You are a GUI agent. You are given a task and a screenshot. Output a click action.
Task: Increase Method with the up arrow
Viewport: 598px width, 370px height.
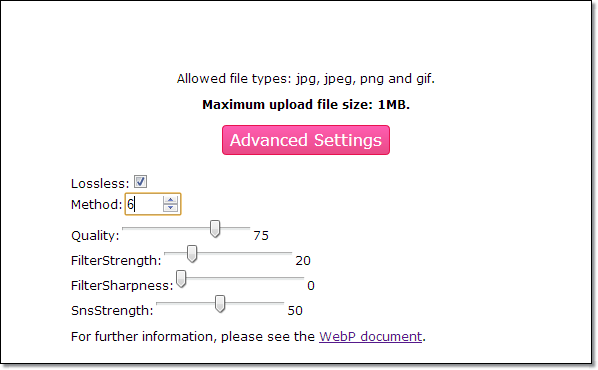[170, 200]
